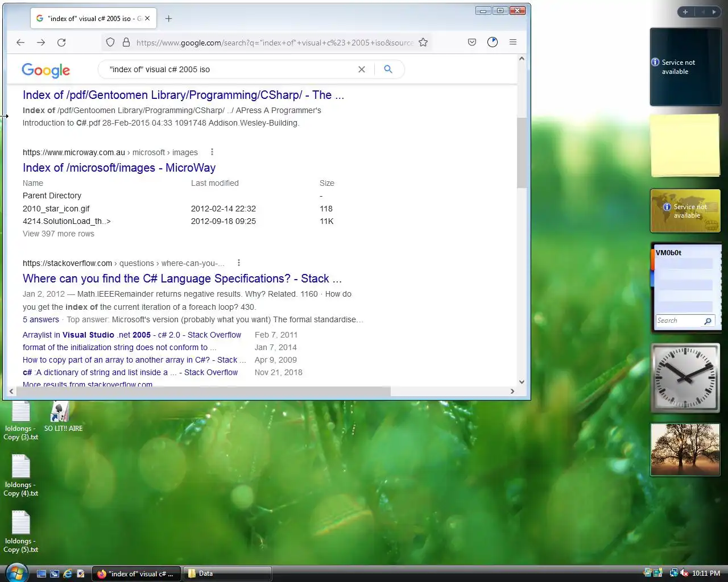The image size is (728, 582).
Task: Open Index of /pdf/Gentoomen Library result
Action: (183, 95)
